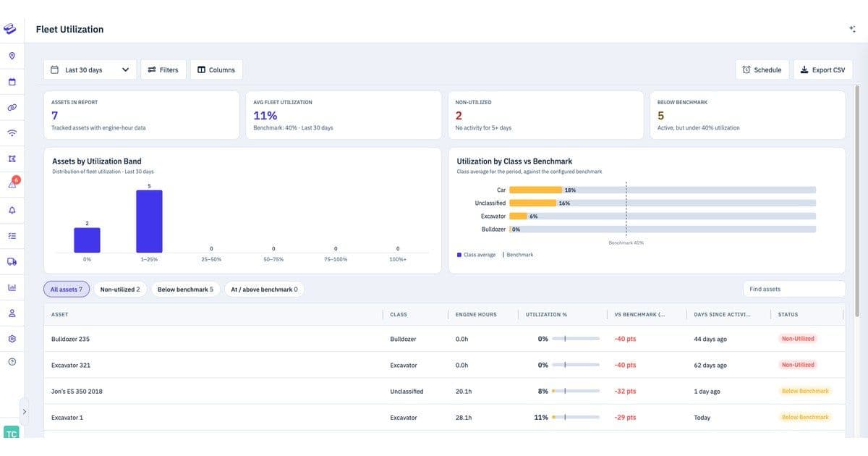Open the Columns chooser
Image resolution: width=868 pixels, height=456 pixels.
point(216,69)
